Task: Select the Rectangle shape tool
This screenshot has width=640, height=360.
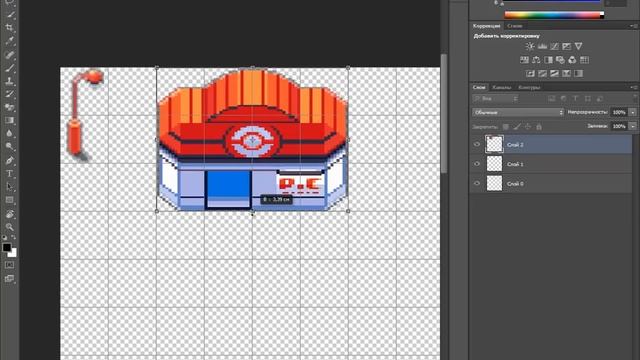Action: [10, 200]
